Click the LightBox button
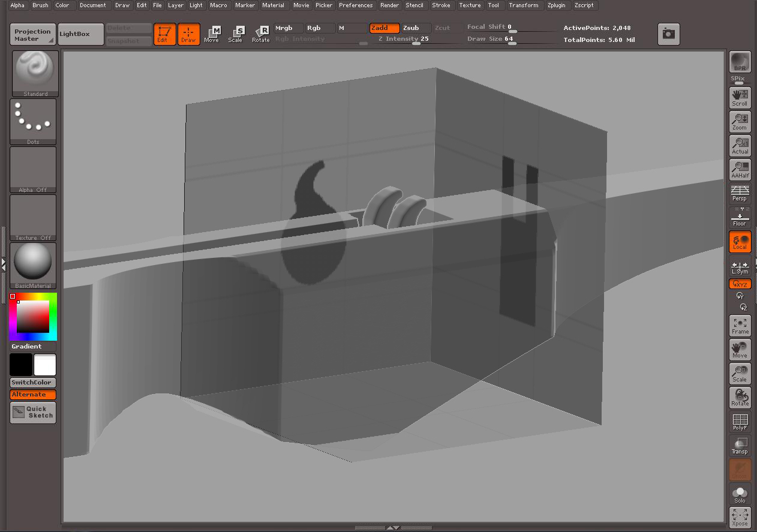 (75, 34)
